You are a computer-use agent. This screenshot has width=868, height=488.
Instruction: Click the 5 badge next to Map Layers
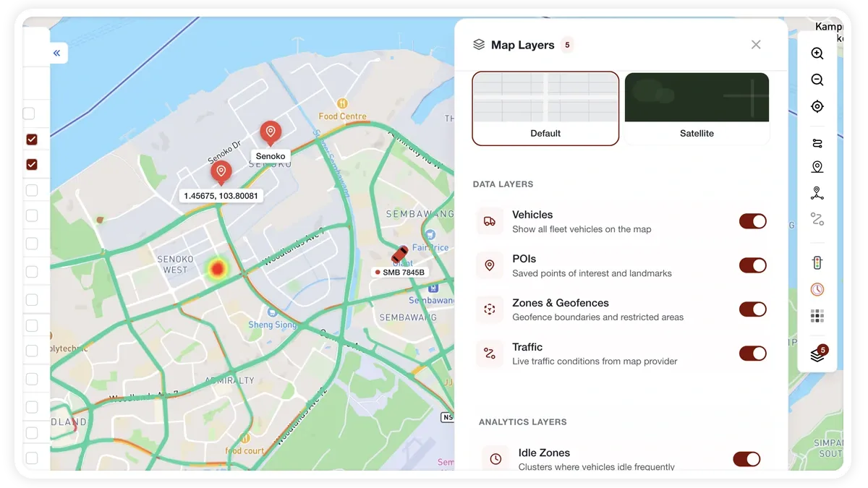[x=567, y=45]
